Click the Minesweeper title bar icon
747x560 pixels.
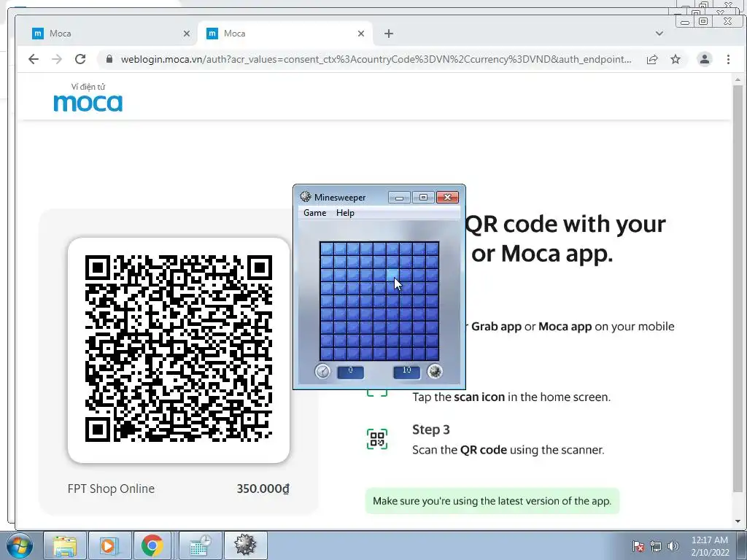(x=306, y=197)
